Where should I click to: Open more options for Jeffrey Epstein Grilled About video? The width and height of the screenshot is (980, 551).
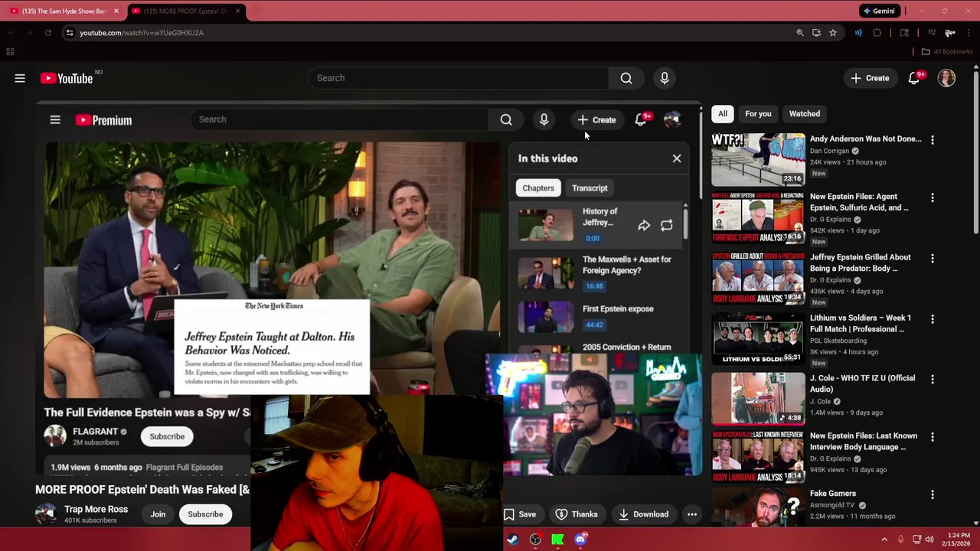pyautogui.click(x=932, y=259)
